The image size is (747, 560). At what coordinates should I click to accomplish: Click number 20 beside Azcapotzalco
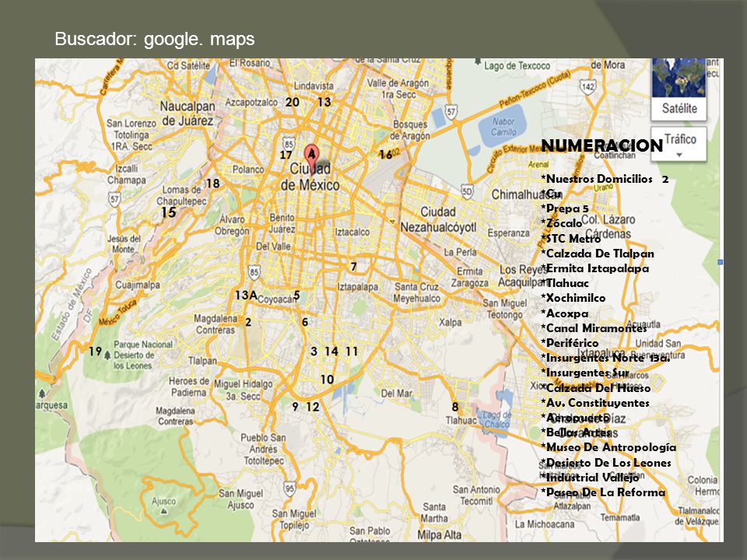click(293, 103)
